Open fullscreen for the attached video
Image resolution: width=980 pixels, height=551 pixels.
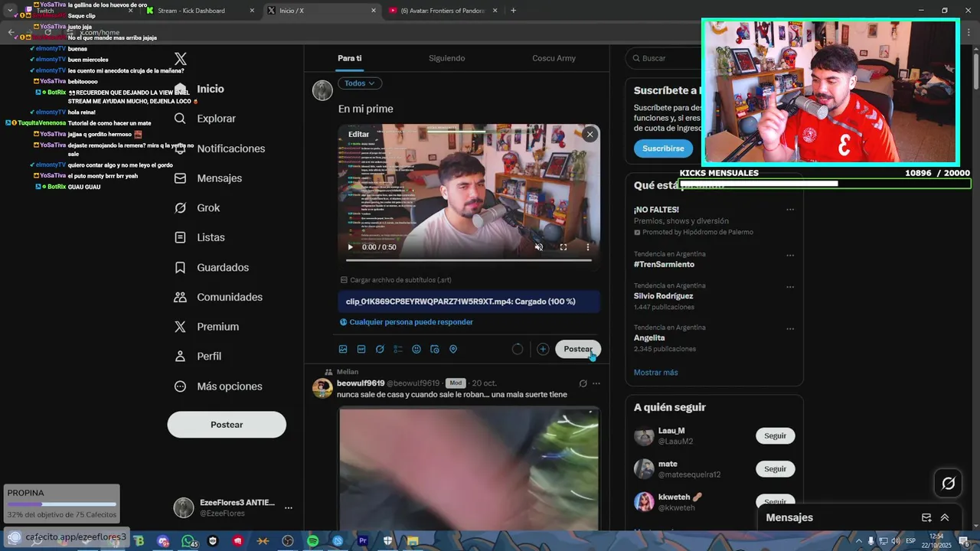pyautogui.click(x=563, y=247)
